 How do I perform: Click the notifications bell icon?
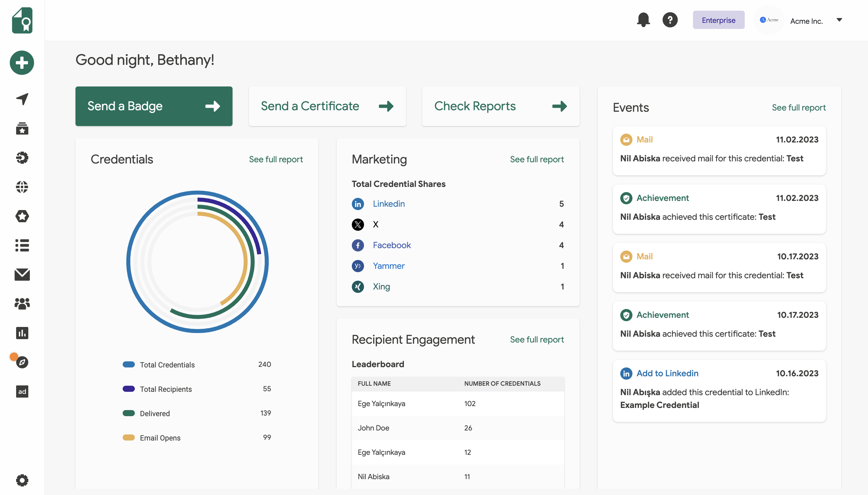coord(643,20)
